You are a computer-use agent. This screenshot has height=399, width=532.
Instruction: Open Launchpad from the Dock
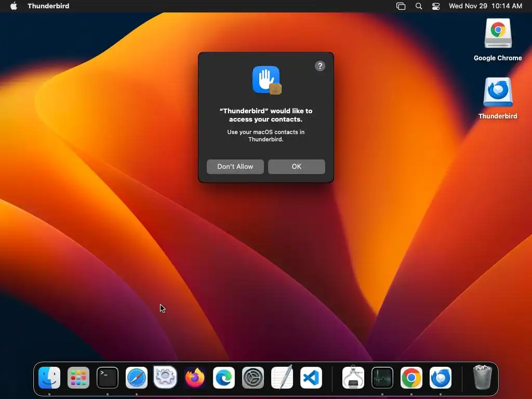[x=78, y=378]
